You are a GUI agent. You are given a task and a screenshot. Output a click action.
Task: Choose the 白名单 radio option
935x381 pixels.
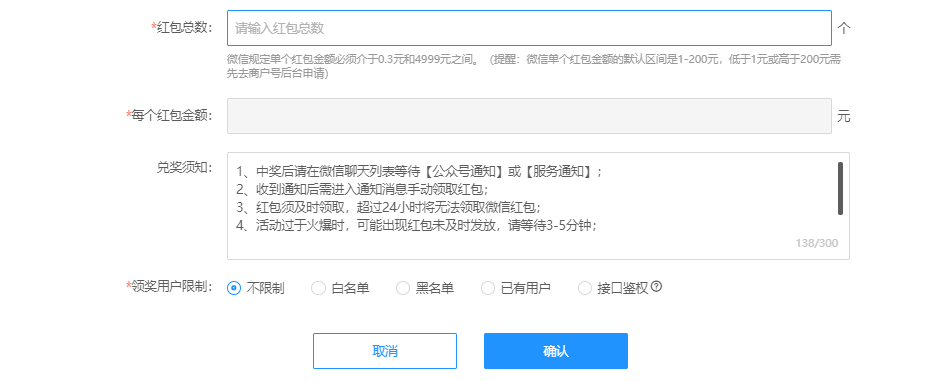(x=340, y=288)
